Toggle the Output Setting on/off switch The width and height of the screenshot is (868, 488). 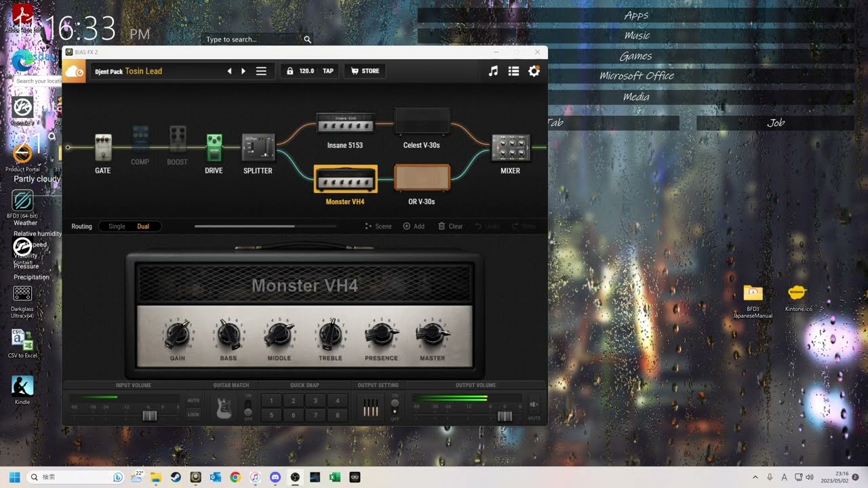[395, 407]
